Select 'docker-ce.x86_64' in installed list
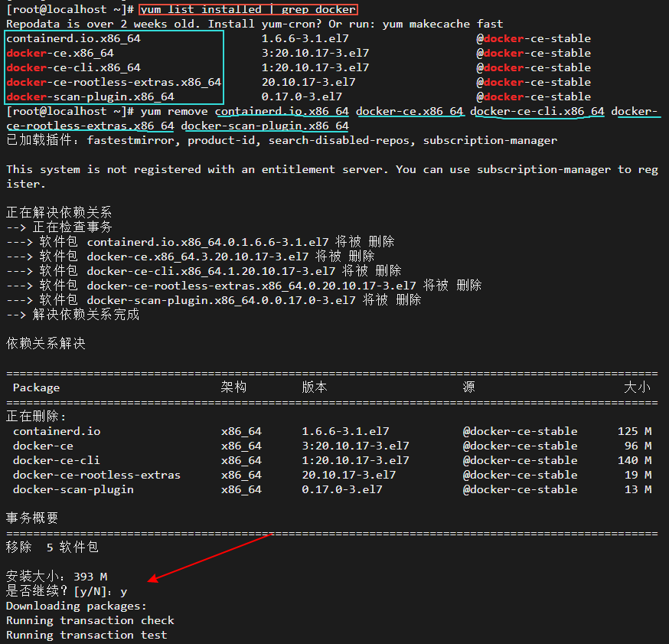 pos(60,53)
